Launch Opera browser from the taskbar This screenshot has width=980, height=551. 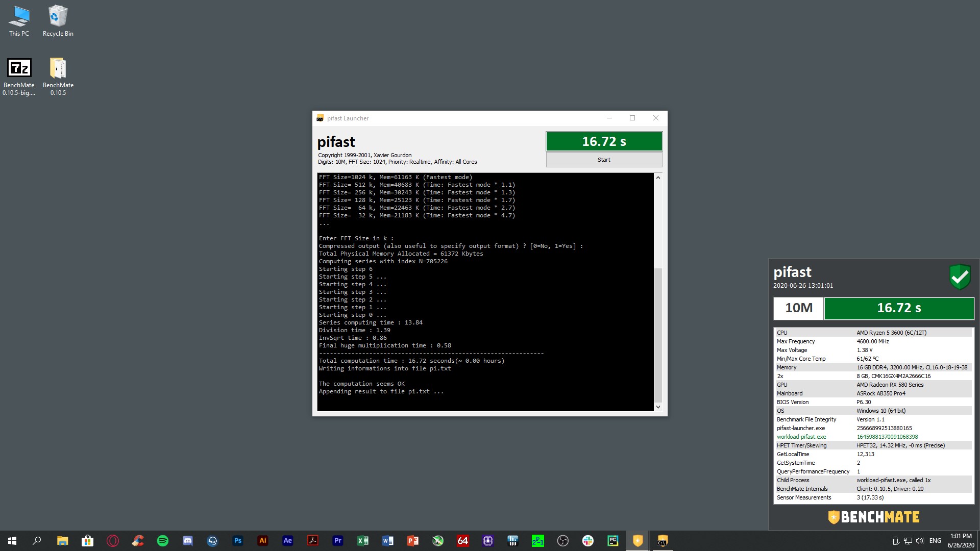pos(112,541)
